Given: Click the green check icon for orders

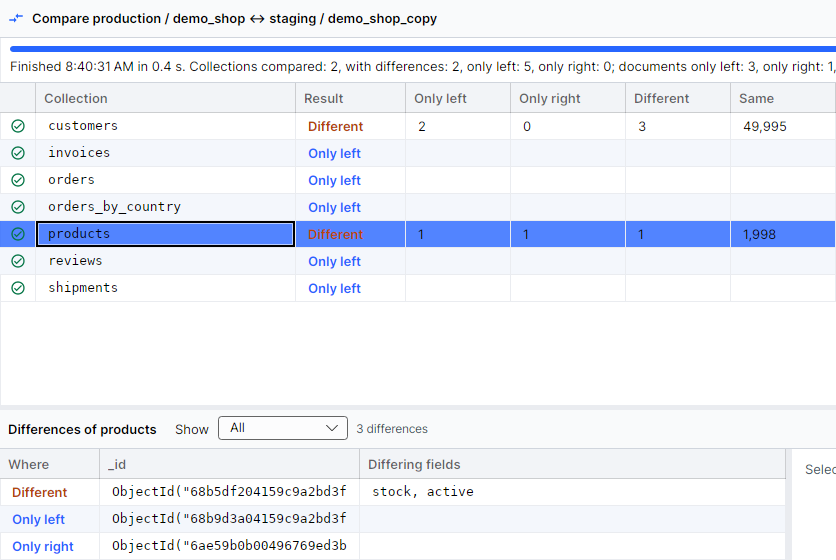Looking at the screenshot, I should [x=18, y=180].
